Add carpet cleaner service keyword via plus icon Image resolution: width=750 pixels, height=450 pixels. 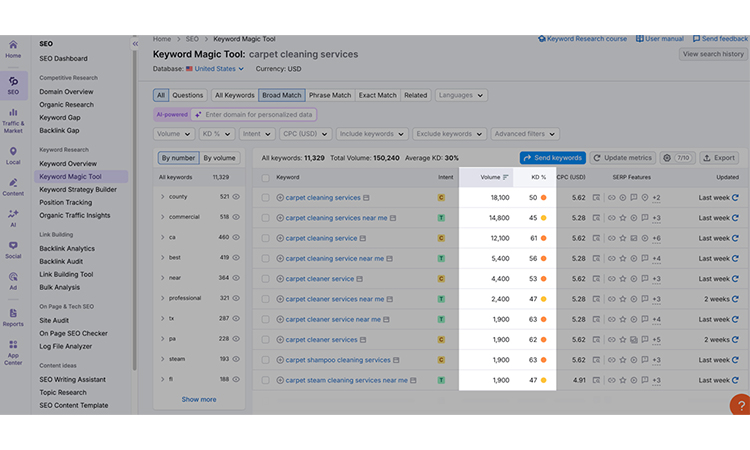280,279
